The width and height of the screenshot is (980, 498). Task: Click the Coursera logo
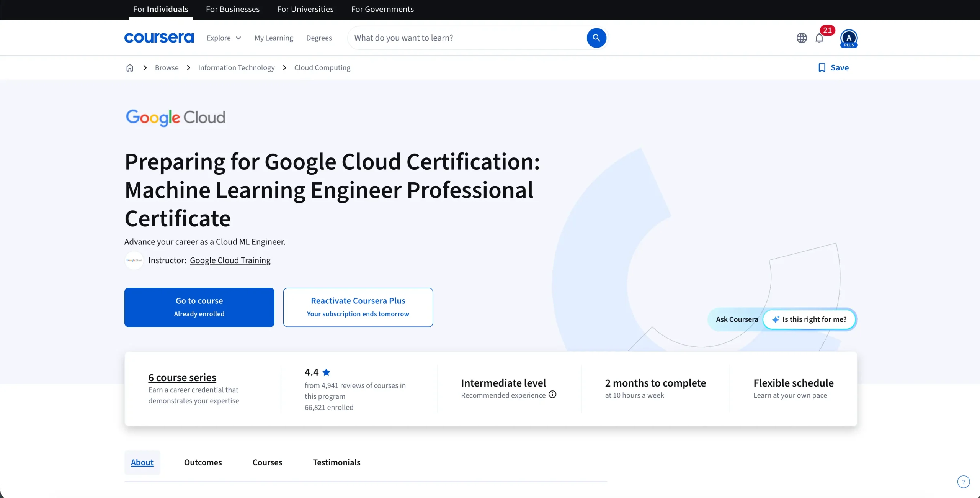[159, 38]
